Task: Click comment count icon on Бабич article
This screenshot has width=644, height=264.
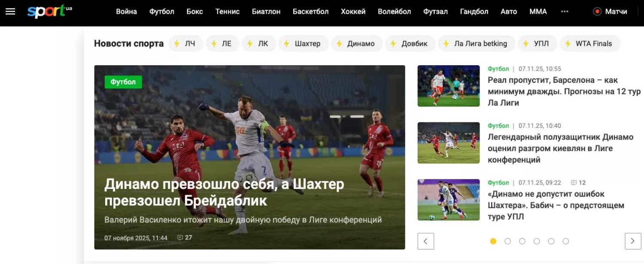Action: 574,182
